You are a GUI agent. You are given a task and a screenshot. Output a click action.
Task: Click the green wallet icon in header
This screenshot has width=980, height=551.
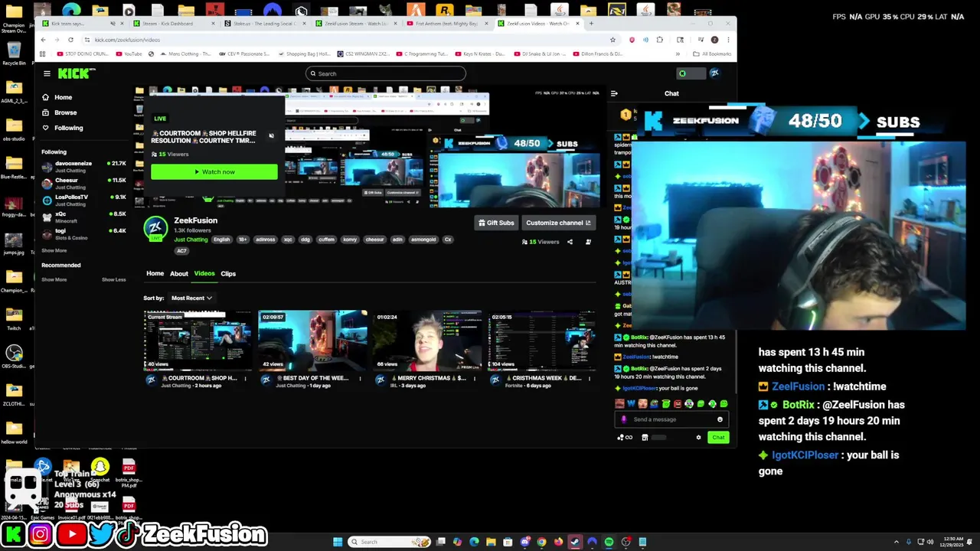click(x=682, y=73)
